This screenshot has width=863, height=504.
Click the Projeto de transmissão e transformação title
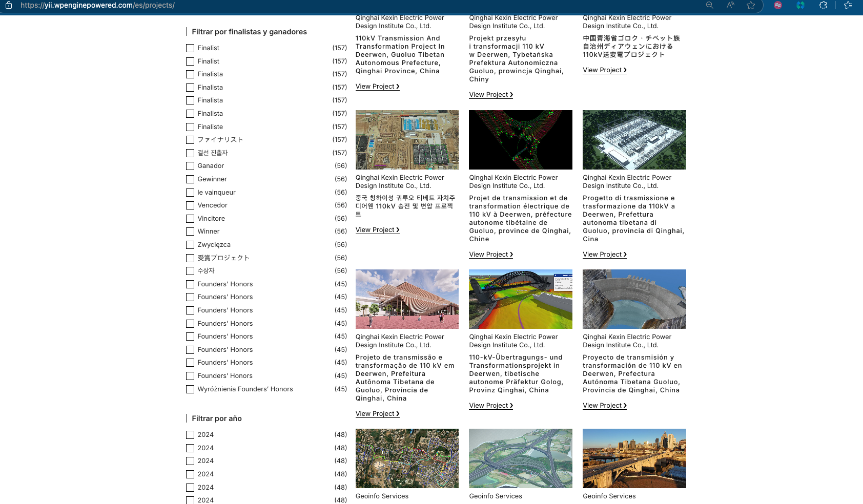click(x=405, y=378)
